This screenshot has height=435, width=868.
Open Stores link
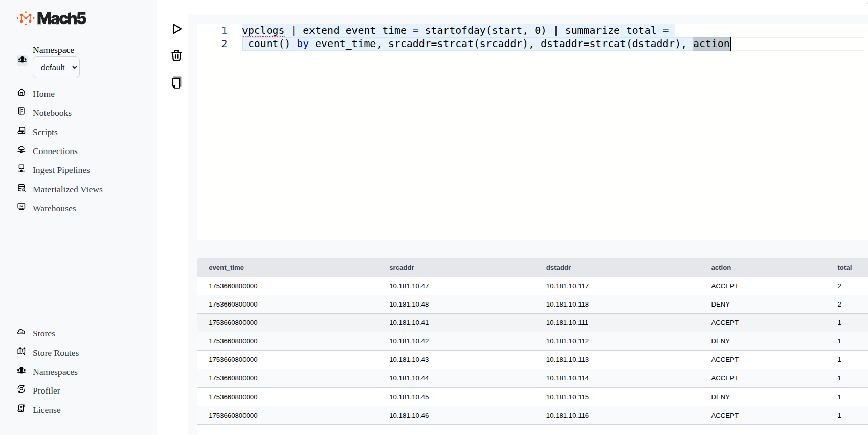pos(44,333)
